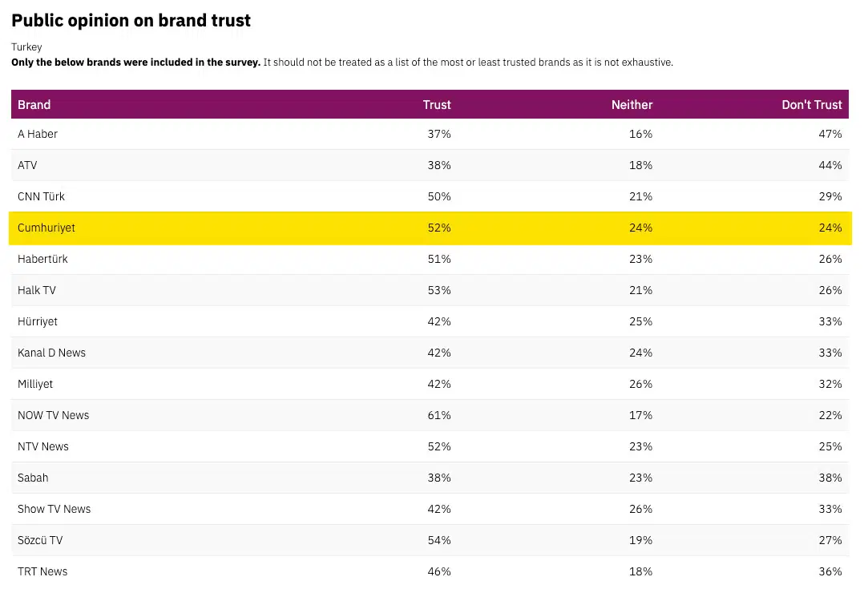Click the A Haber brand name
868x589 pixels.
[38, 134]
